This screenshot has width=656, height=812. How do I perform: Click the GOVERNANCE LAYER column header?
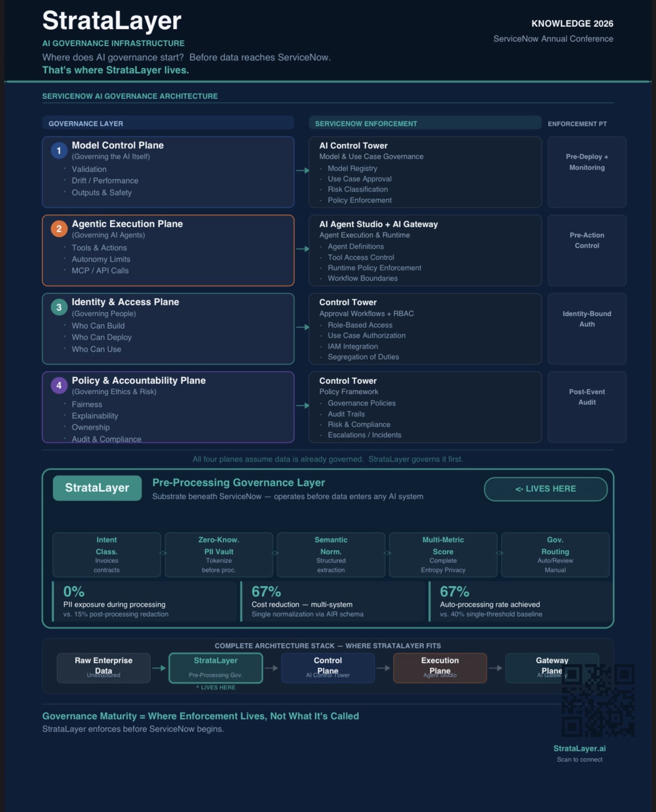(x=168, y=123)
